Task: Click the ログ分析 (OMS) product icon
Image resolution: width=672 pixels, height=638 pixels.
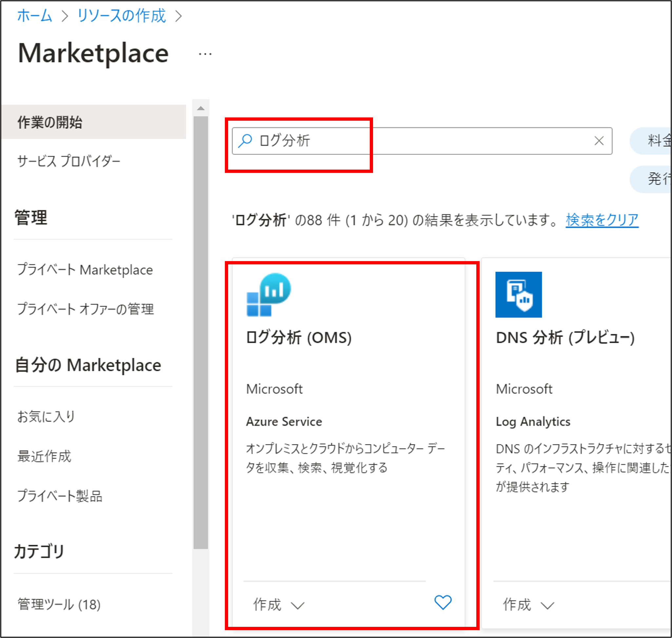Action: (268, 295)
